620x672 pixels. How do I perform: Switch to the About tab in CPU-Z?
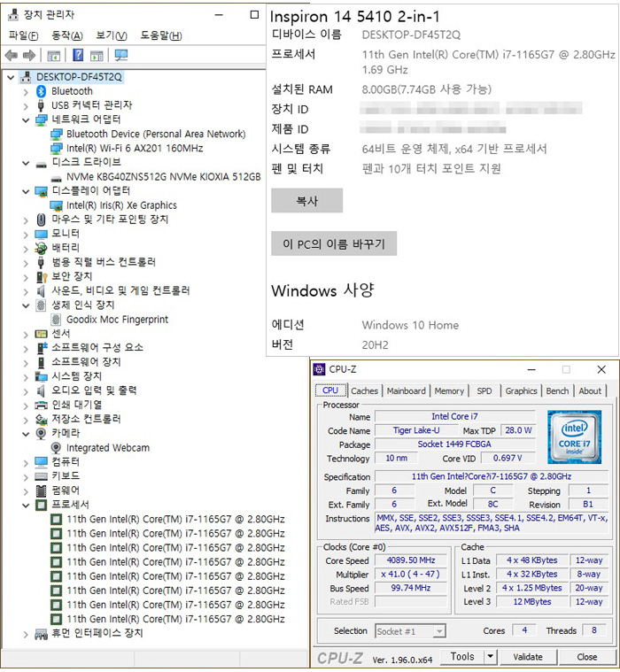coord(590,390)
